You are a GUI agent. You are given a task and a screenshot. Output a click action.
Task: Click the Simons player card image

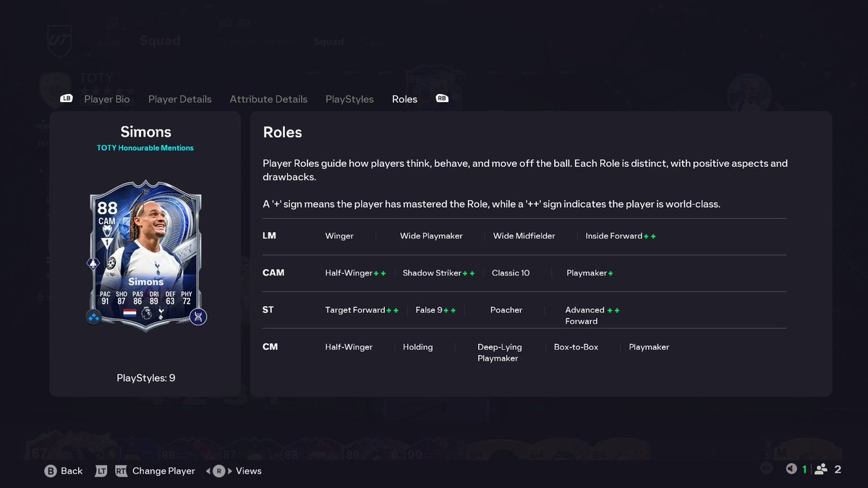pos(145,257)
